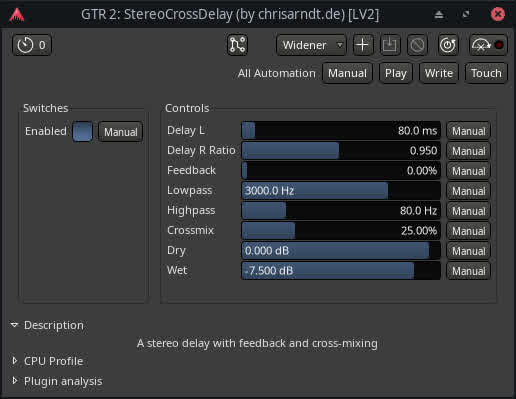This screenshot has width=516, height=399.
Task: Click the All Automation label
Action: pos(277,73)
